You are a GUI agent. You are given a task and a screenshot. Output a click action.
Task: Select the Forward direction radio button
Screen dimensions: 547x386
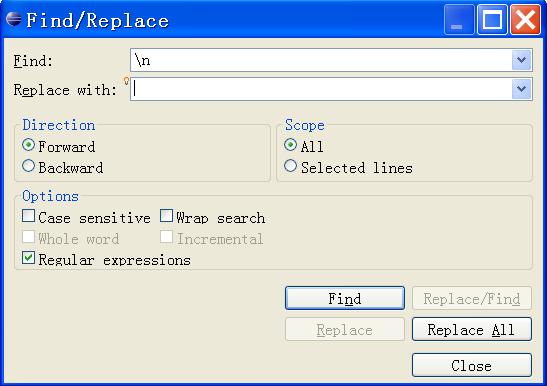coord(28,145)
